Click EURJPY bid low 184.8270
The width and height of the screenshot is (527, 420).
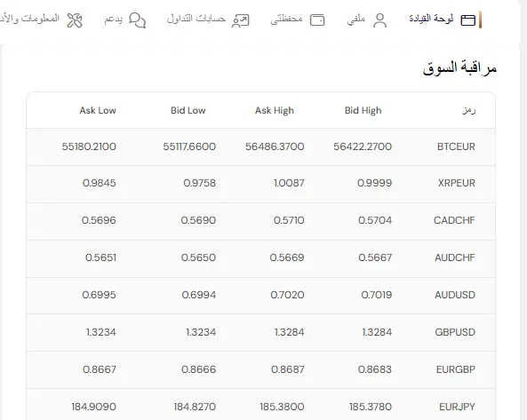(x=195, y=407)
